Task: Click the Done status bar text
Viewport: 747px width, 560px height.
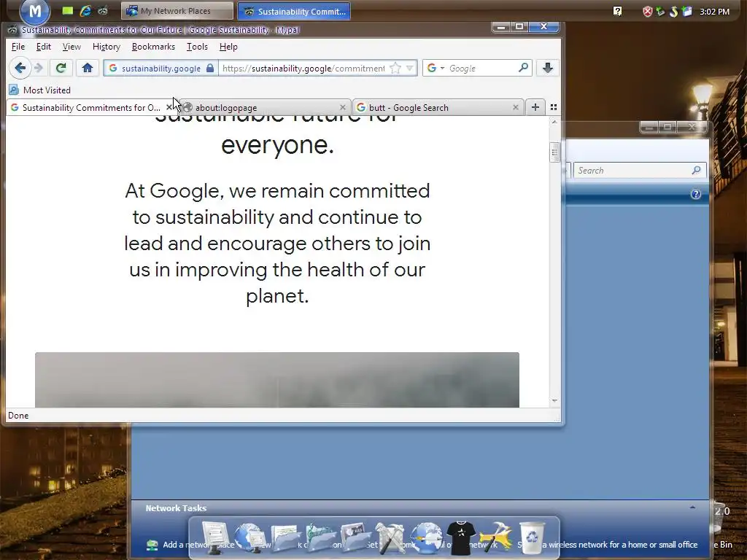Action: tap(18, 416)
